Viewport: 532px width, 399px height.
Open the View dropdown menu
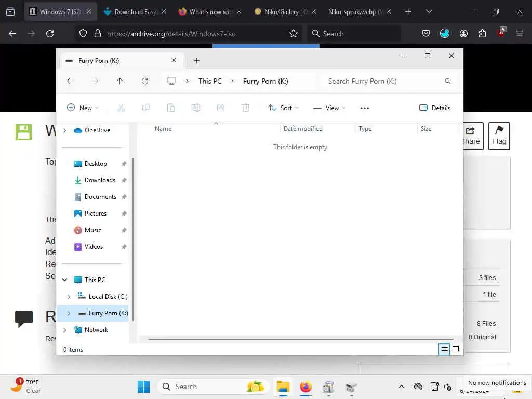tap(329, 108)
